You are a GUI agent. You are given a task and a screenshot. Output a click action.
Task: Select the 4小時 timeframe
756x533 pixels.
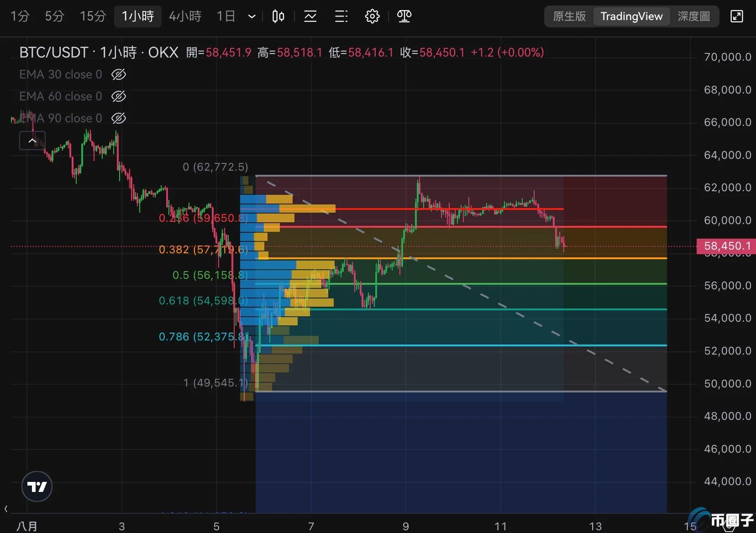[185, 16]
